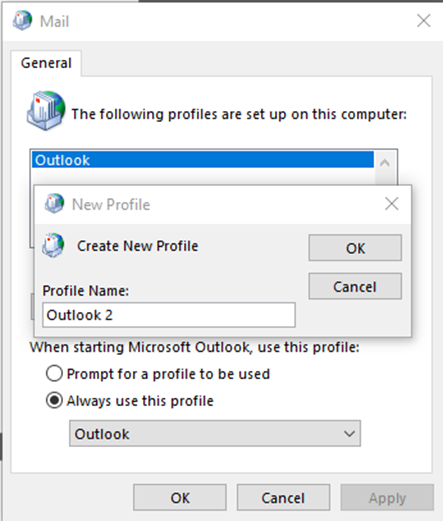This screenshot has height=521, width=443.
Task: Click the Mail icon in title bar
Action: tap(22, 21)
